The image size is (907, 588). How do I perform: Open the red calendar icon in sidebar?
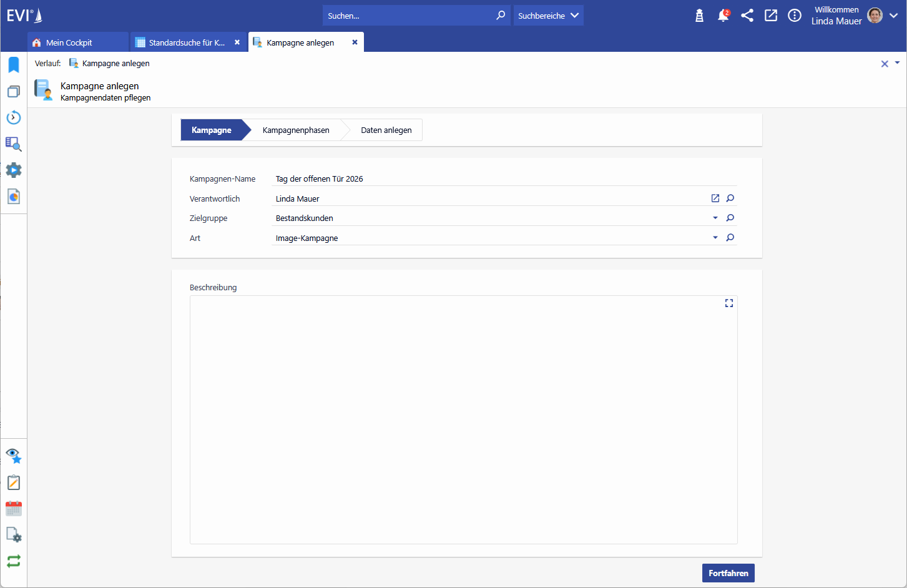click(14, 509)
